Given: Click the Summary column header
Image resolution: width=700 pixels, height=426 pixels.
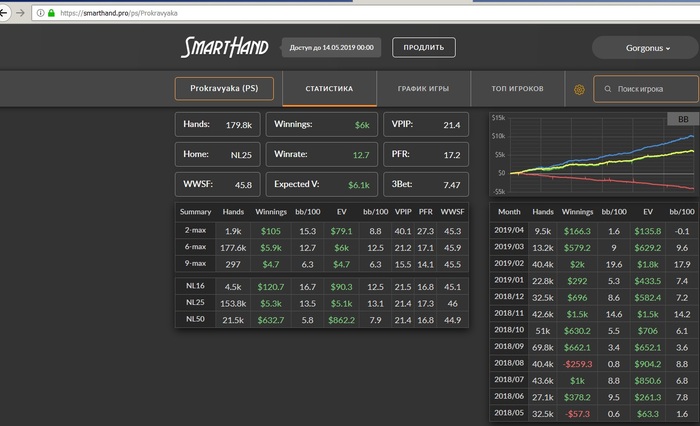Looking at the screenshot, I should pos(195,212).
